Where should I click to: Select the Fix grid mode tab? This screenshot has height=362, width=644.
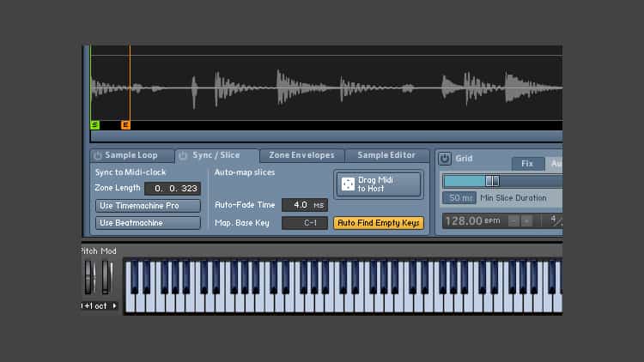point(528,164)
